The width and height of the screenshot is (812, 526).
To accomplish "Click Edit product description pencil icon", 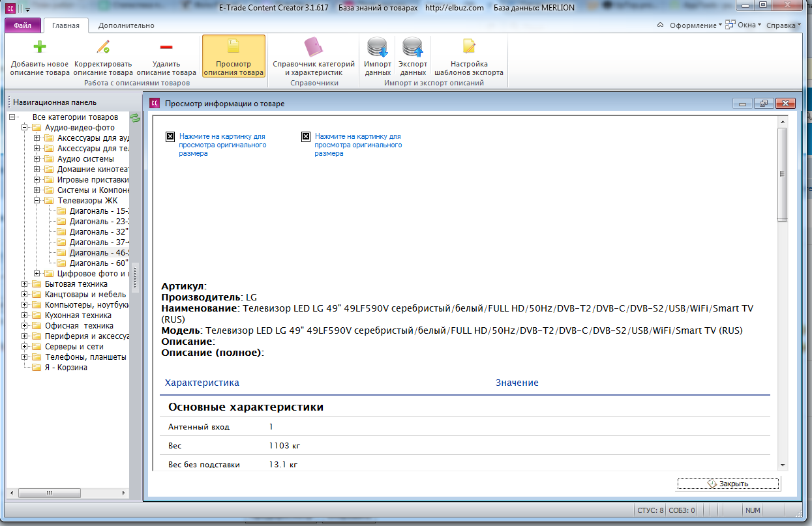I will coord(103,47).
